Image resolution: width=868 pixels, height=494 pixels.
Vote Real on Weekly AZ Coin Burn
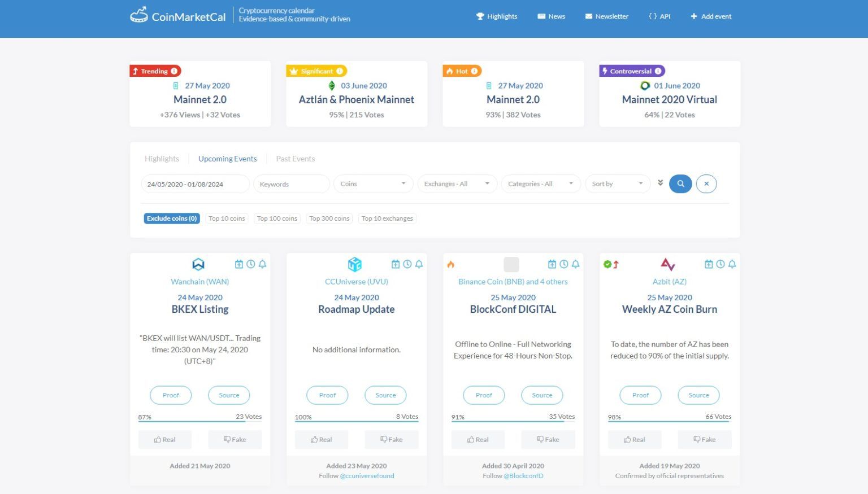635,439
